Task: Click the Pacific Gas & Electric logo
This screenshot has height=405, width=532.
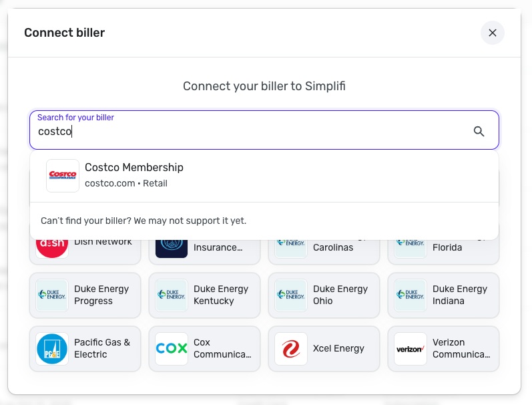Action: [52, 349]
